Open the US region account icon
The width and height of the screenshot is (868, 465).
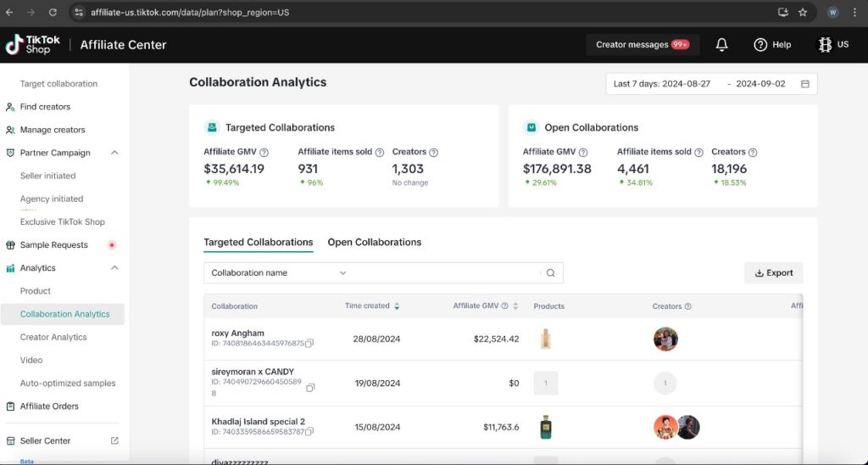coord(825,45)
